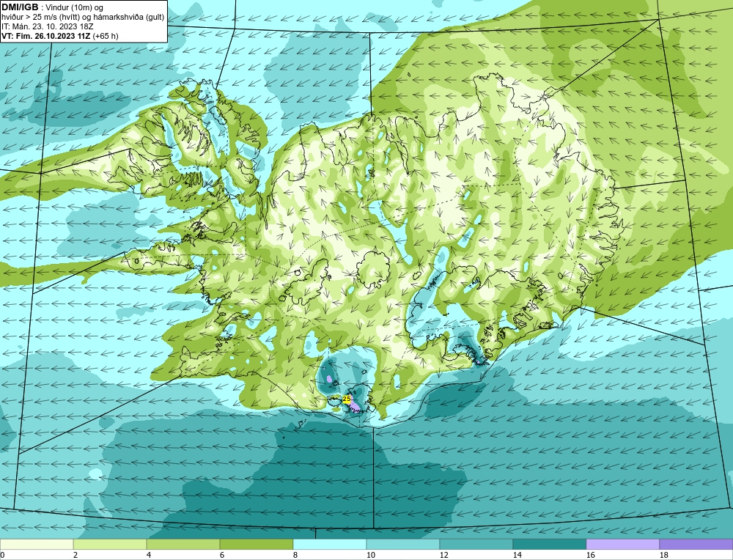This screenshot has width=733, height=560.
Task: Click the legend scale label 16
Action: click(590, 555)
